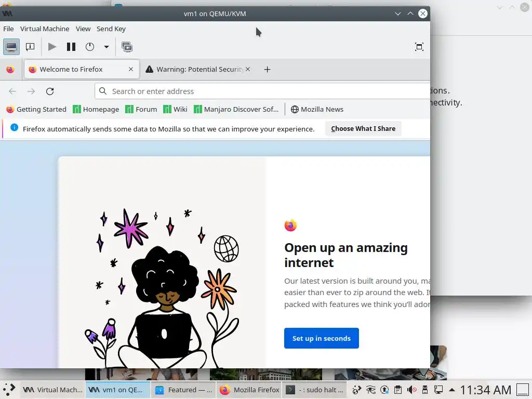Click the Set up in seconds button
Screen dimensions: 532x399
[x=321, y=338]
